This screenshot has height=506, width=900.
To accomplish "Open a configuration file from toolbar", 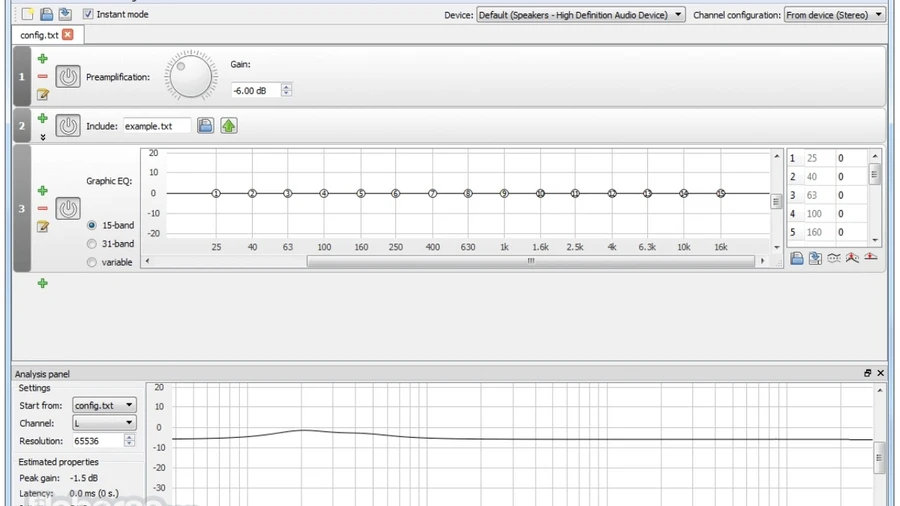I will pyautogui.click(x=46, y=14).
